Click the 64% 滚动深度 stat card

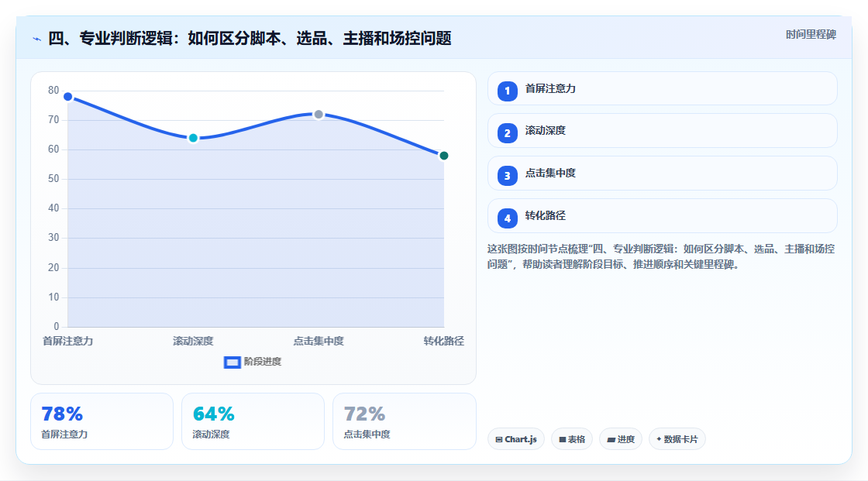[x=253, y=421]
